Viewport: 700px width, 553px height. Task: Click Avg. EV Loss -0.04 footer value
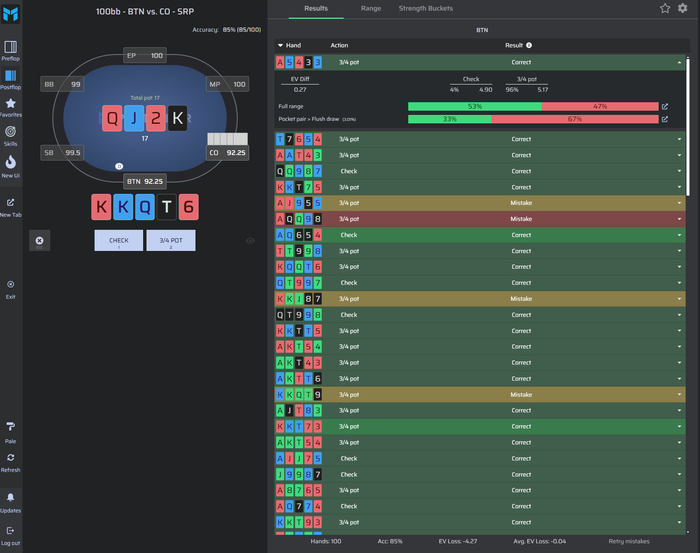click(539, 541)
